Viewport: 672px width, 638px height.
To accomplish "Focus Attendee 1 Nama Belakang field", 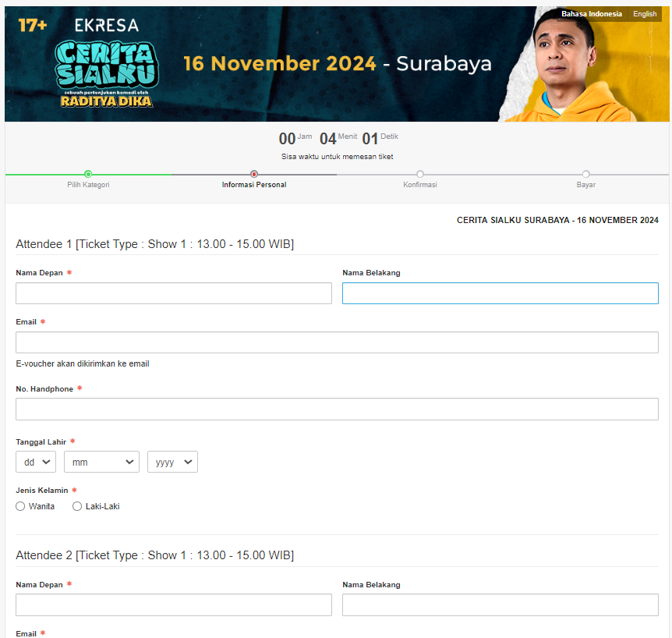I will [x=500, y=293].
